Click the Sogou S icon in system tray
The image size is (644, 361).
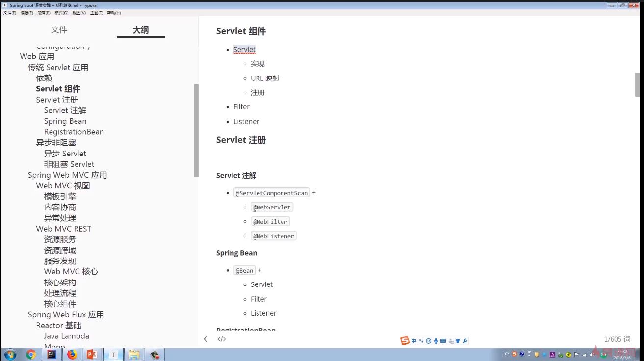tap(515, 354)
